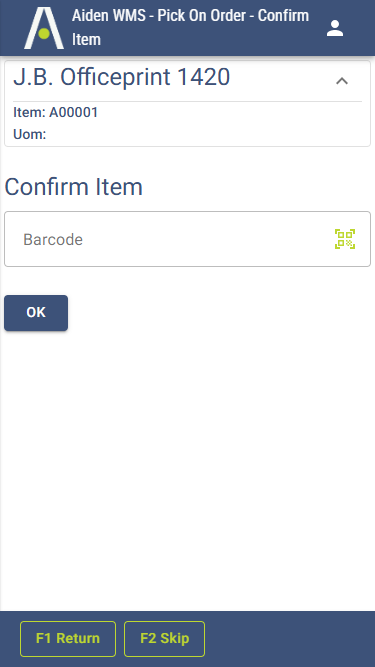Image resolution: width=375 pixels, height=667 pixels.
Task: Choose the F2 Skip button
Action: coord(165,639)
